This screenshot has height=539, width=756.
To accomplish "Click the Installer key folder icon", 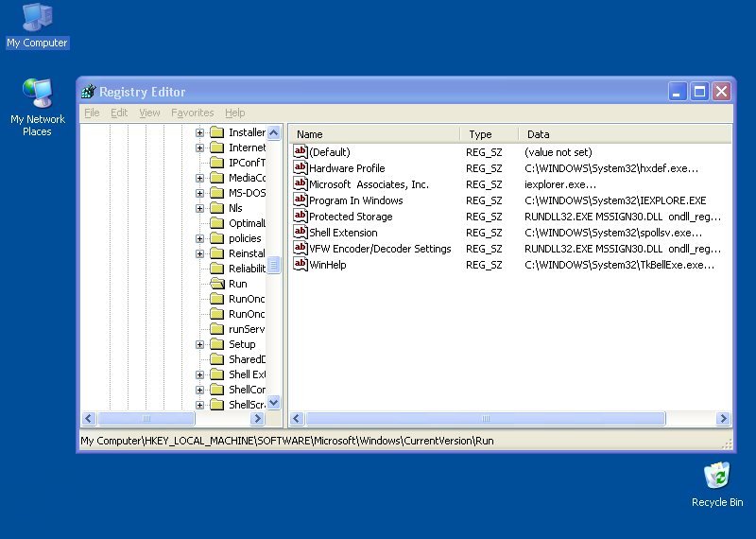I will pyautogui.click(x=217, y=132).
